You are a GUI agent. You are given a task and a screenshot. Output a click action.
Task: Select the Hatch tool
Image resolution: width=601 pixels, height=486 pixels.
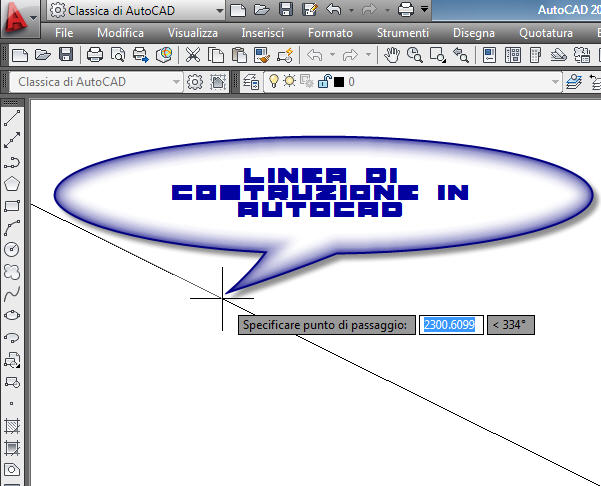12,426
